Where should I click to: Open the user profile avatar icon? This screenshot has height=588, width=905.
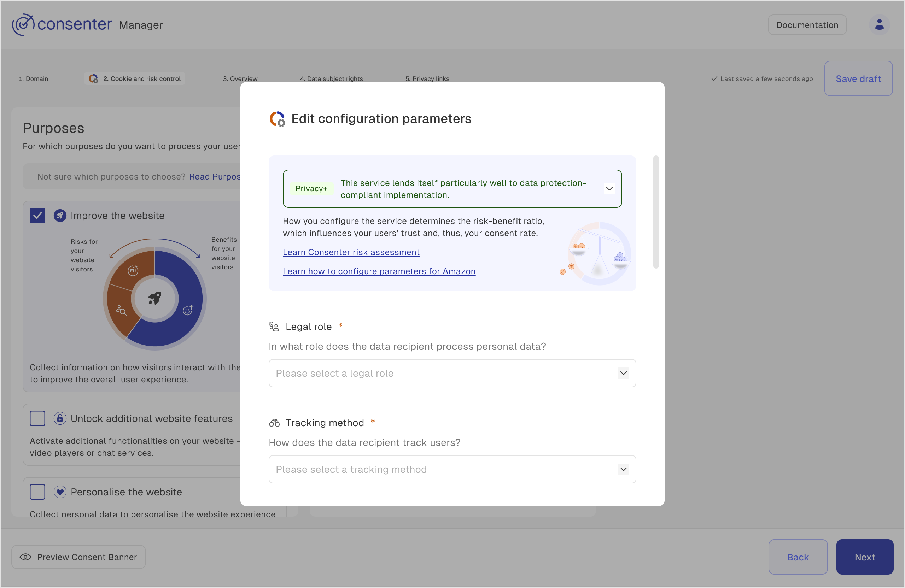879,25
